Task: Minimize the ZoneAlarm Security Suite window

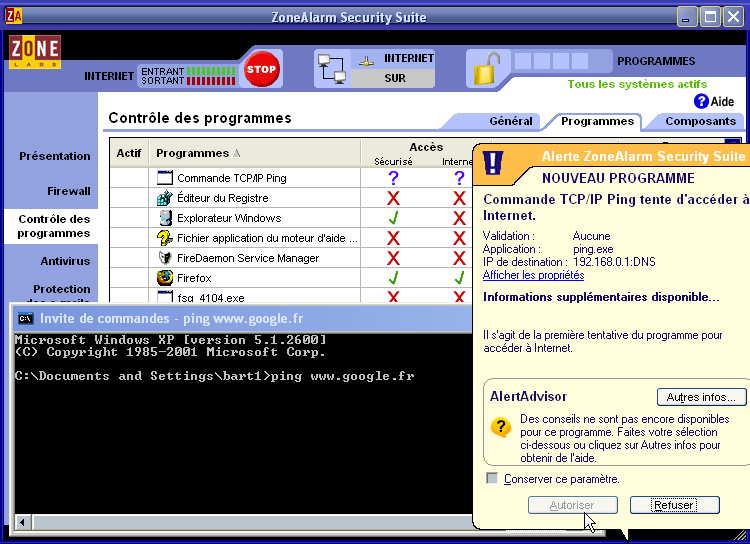Action: click(687, 17)
